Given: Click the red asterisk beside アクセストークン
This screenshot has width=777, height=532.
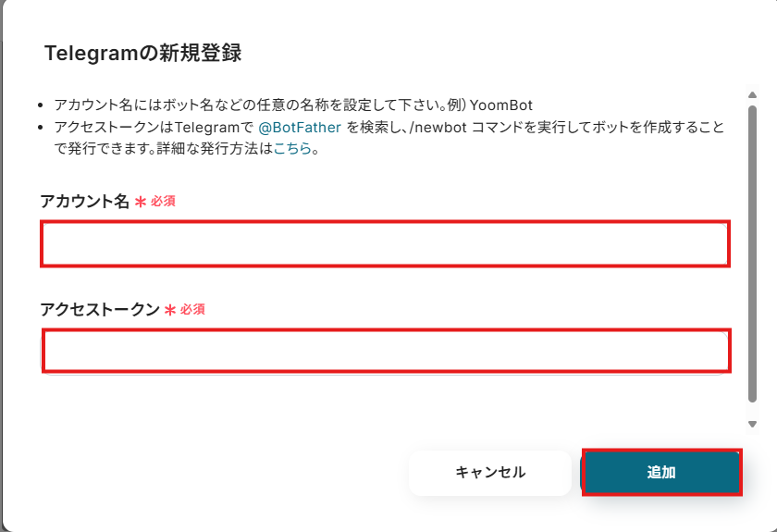Looking at the screenshot, I should pos(170,310).
